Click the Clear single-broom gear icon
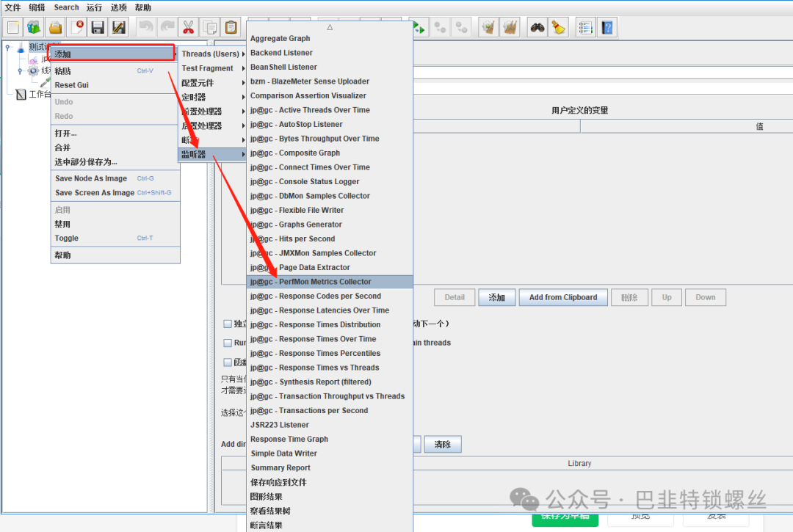This screenshot has height=532, width=793. coord(488,27)
